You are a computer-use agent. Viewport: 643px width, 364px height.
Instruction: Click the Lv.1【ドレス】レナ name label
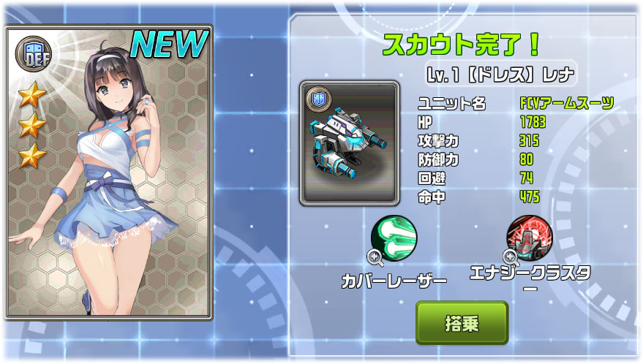(500, 75)
